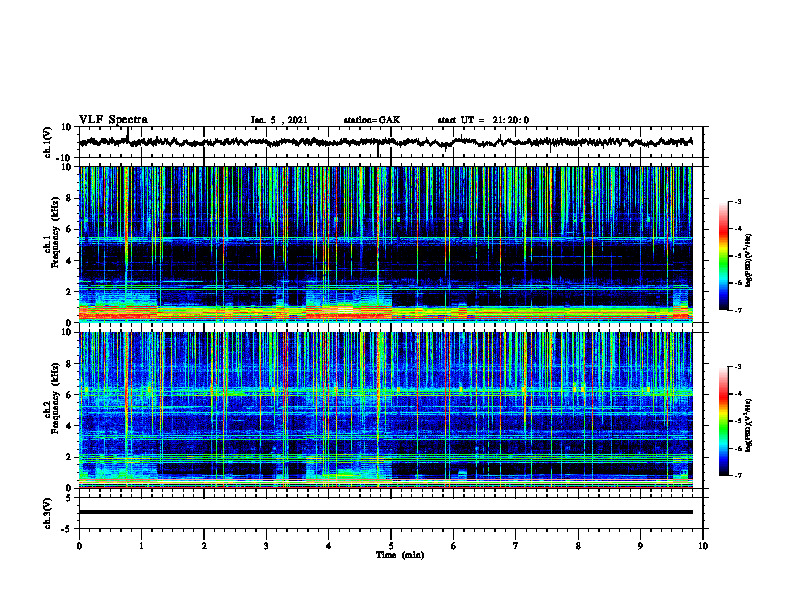Screen dimensions: 792x612
Task: Click the lower colorbar "log(PSD)" label
Action: point(749,425)
